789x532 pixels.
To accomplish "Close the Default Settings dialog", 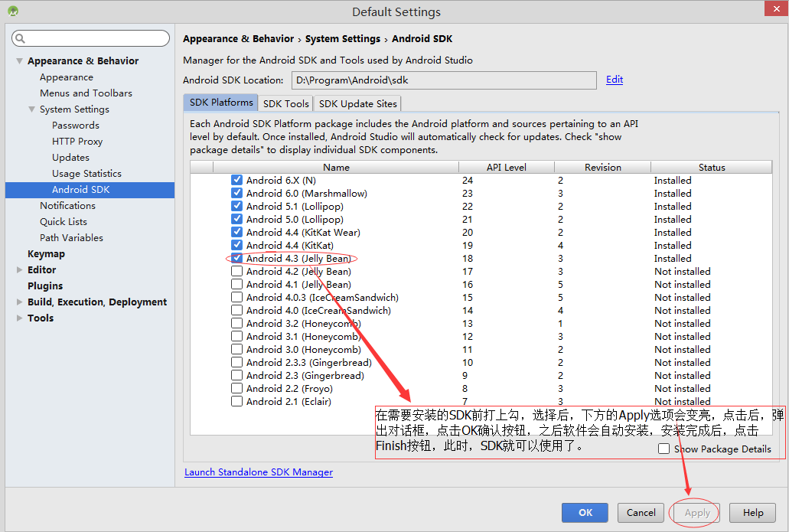I will (x=776, y=8).
